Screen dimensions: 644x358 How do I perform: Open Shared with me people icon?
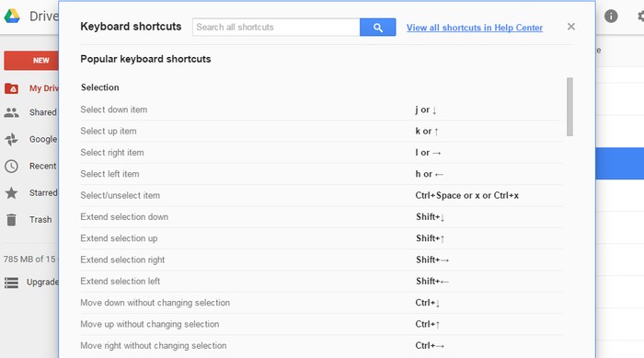point(11,112)
